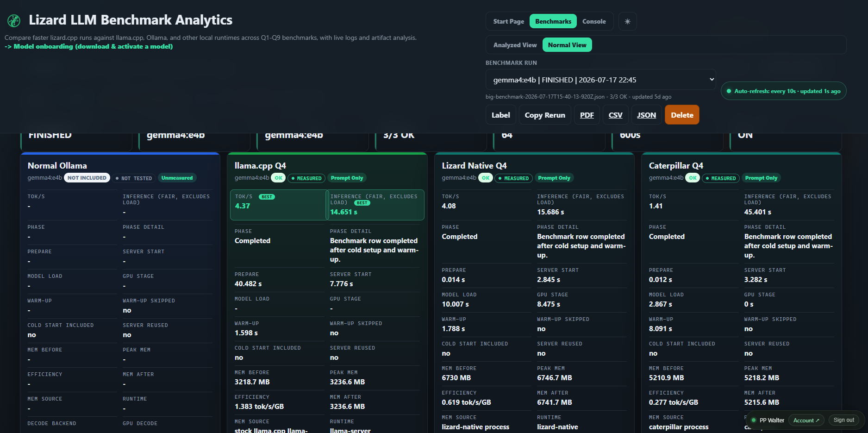Click MEASURED badge on llama.cpp Q4 card
868x433 pixels.
[306, 178]
